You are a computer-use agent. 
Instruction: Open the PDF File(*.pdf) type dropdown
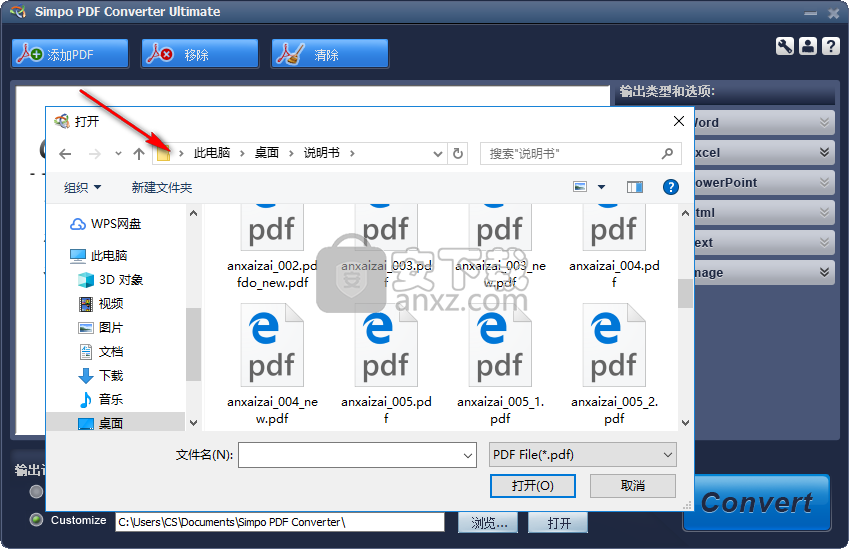[583, 455]
